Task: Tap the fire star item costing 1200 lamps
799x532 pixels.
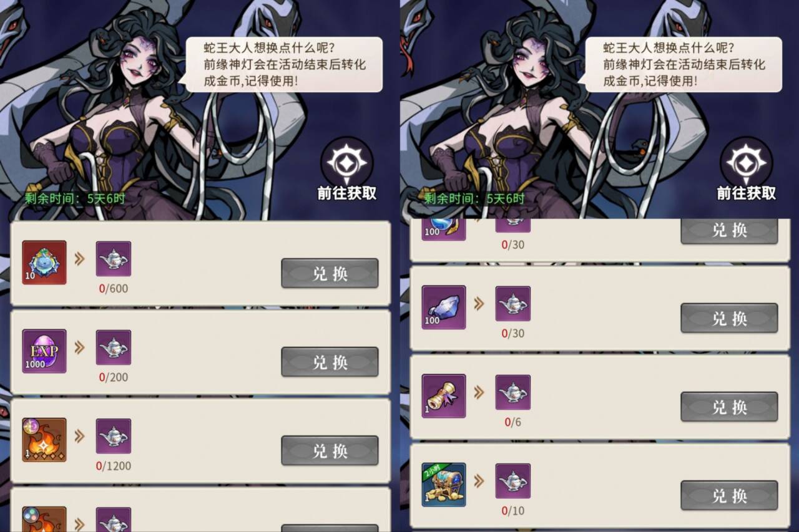Action: [44, 440]
